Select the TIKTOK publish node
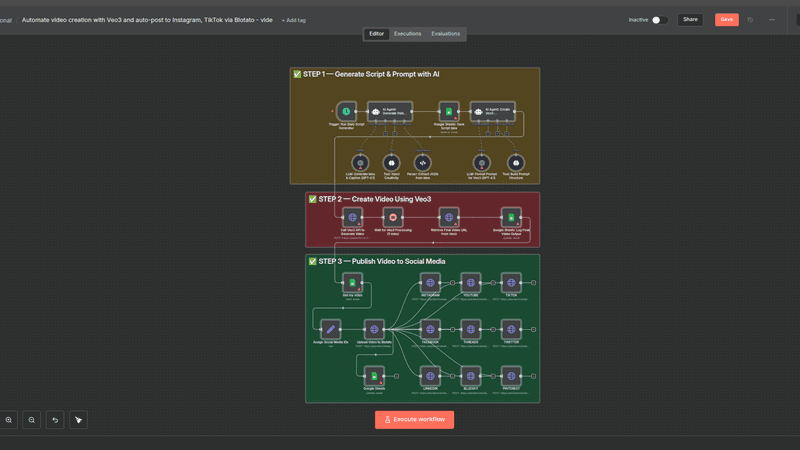This screenshot has height=450, width=800. [511, 283]
